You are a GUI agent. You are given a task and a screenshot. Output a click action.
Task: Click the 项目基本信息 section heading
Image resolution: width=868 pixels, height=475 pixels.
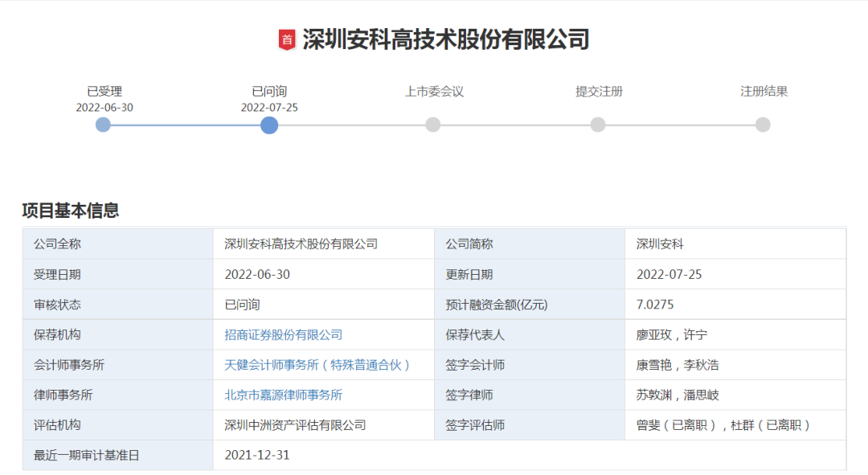pyautogui.click(x=70, y=211)
